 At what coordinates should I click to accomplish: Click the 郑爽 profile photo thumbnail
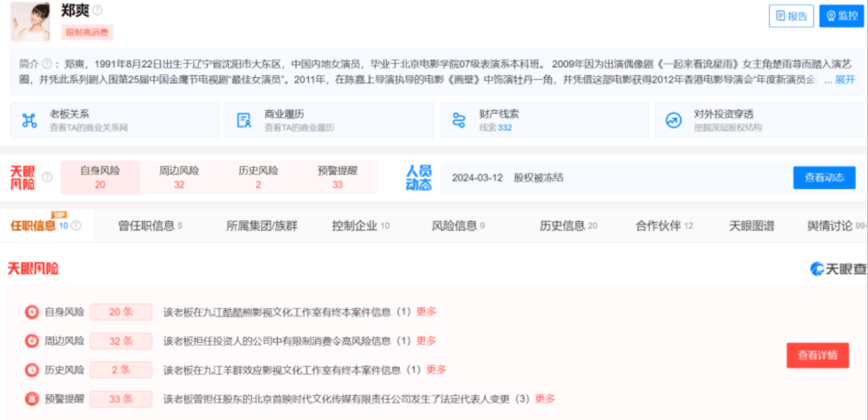[x=30, y=20]
